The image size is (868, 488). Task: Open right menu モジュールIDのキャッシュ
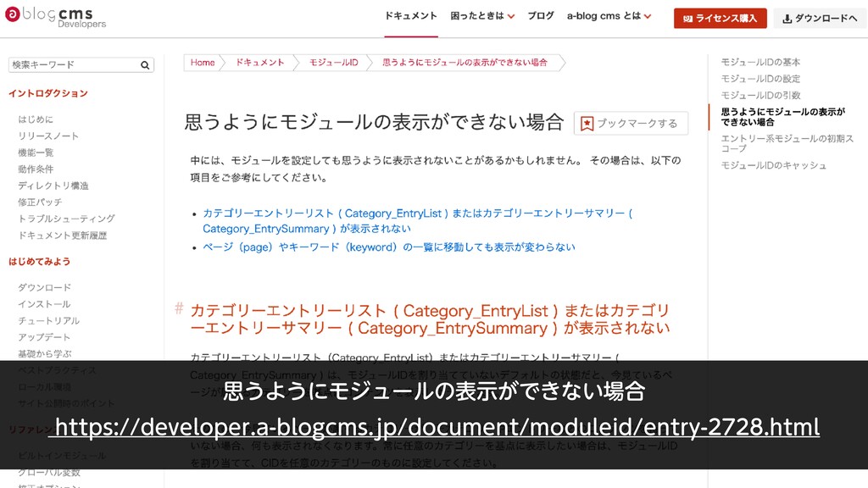773,165
